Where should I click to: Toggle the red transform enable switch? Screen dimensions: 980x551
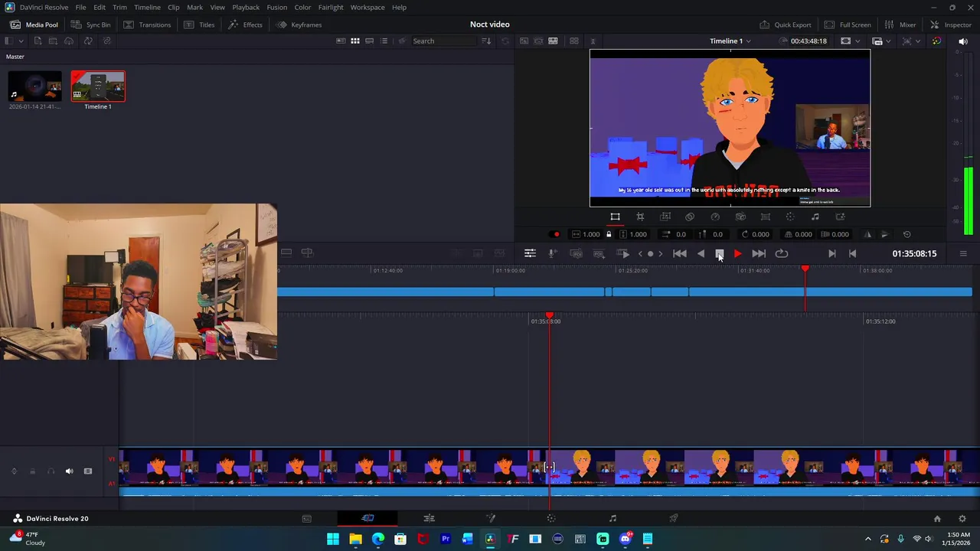pos(555,234)
